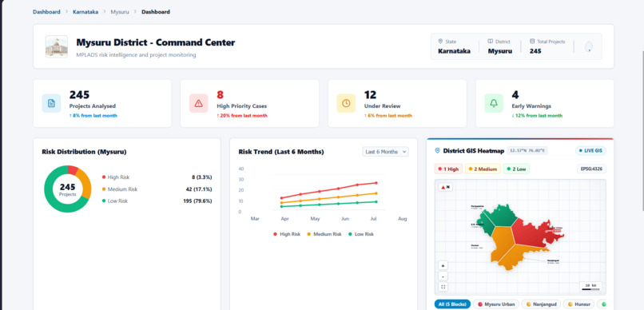Click the Mysuru District - Command Center heading
This screenshot has width=644, height=310.
[156, 42]
